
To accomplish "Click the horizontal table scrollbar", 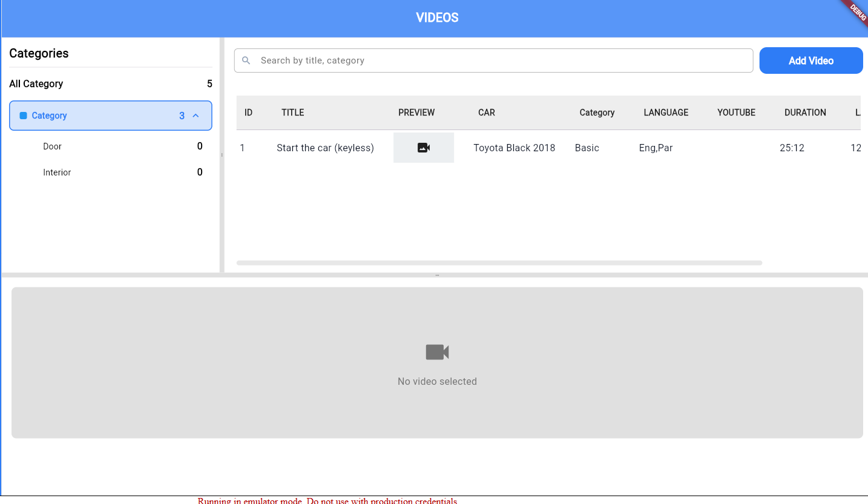I will click(x=499, y=263).
